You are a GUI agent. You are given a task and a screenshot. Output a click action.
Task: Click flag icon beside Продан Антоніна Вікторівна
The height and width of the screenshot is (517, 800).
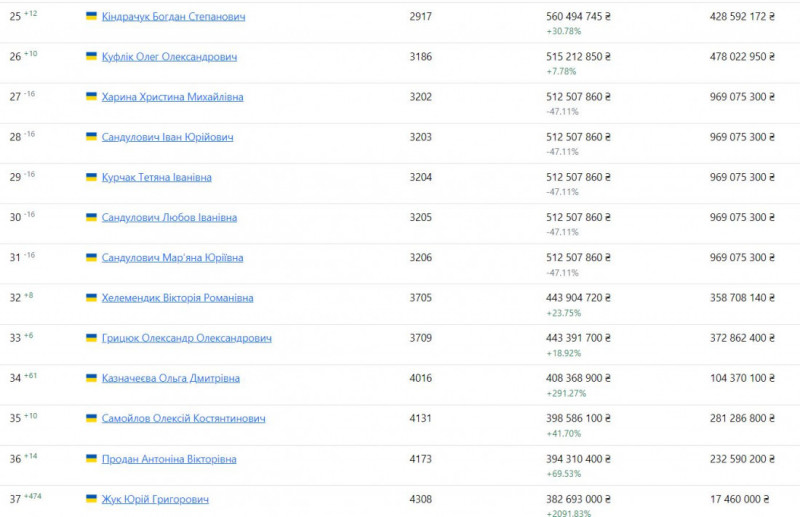[x=91, y=459]
